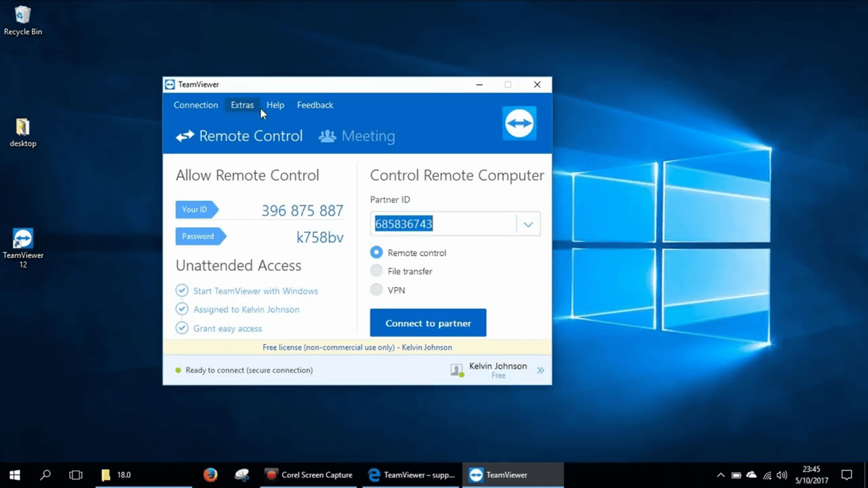Click the TeamViewer title bar logo icon
868x488 pixels.
(x=170, y=85)
